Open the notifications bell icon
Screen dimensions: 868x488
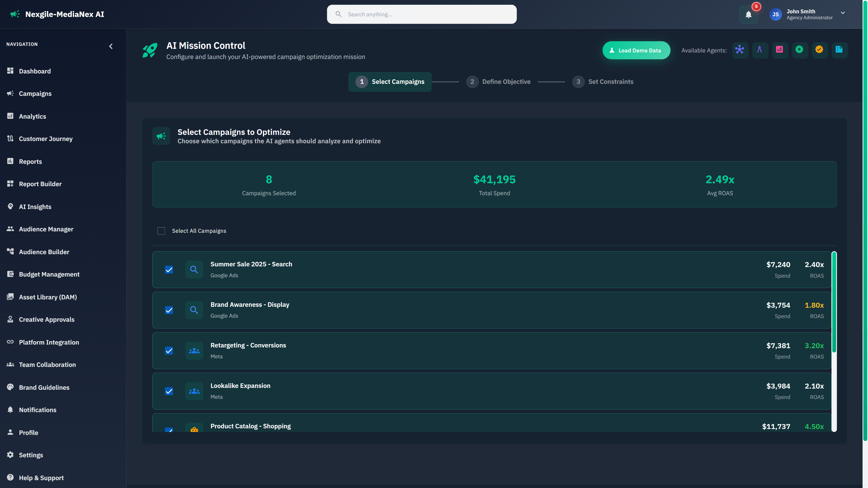coord(748,14)
